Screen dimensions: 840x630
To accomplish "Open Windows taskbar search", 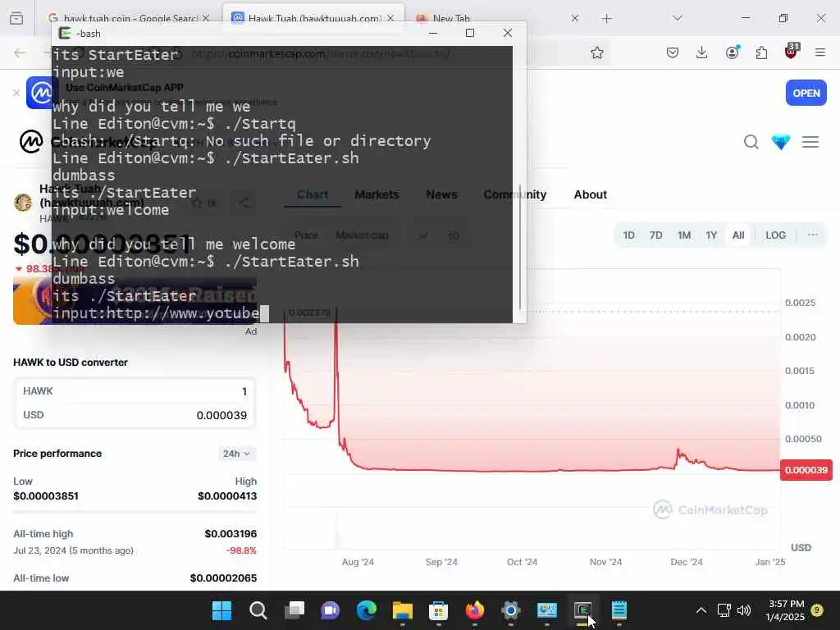I will (x=258, y=610).
